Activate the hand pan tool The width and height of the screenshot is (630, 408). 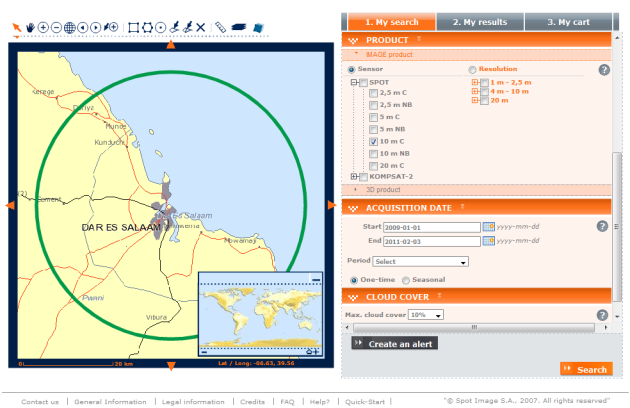coord(30,28)
